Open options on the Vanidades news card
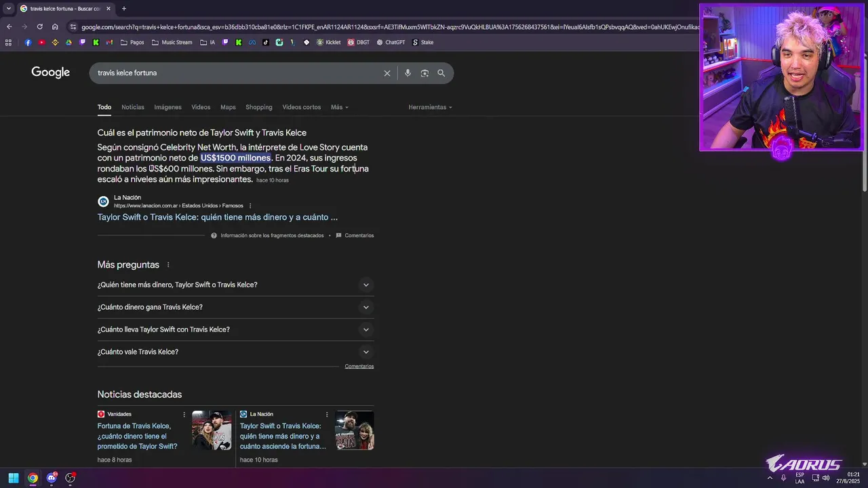Image resolution: width=868 pixels, height=488 pixels. click(x=184, y=414)
